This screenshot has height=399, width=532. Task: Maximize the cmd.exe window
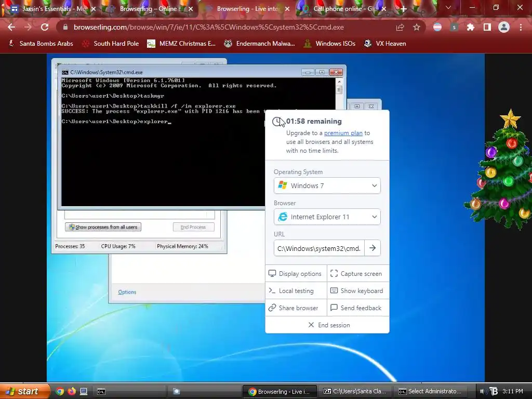point(322,72)
